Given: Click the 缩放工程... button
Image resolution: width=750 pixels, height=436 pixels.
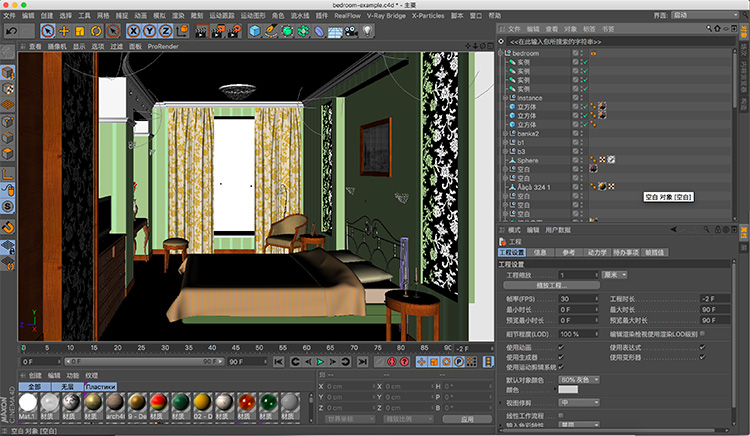Looking at the screenshot, I should (x=551, y=285).
